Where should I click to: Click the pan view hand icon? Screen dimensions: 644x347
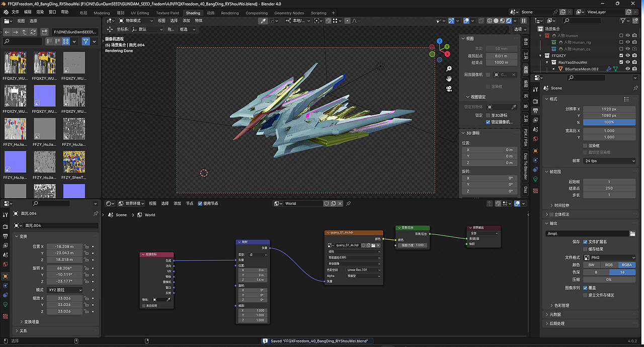tap(449, 78)
